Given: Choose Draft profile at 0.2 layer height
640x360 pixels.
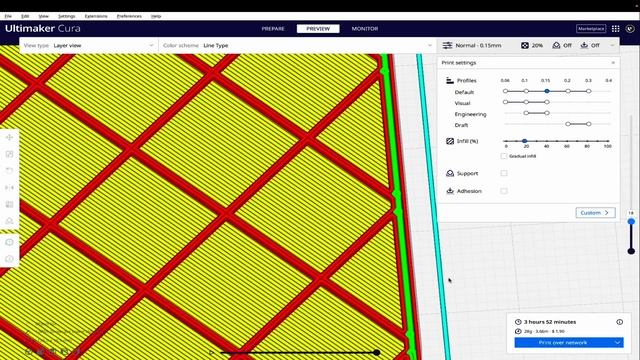Looking at the screenshot, I should tap(568, 124).
